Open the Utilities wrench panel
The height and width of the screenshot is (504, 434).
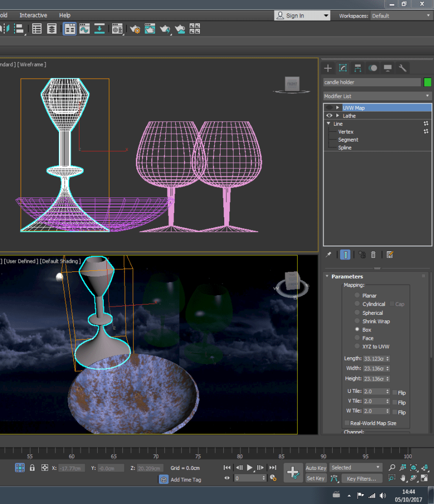[x=402, y=68]
